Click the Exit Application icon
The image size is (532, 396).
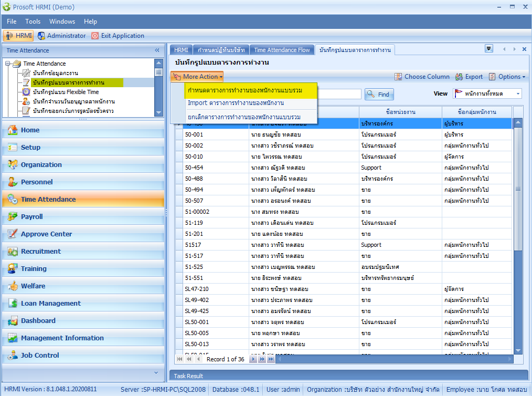click(x=95, y=36)
